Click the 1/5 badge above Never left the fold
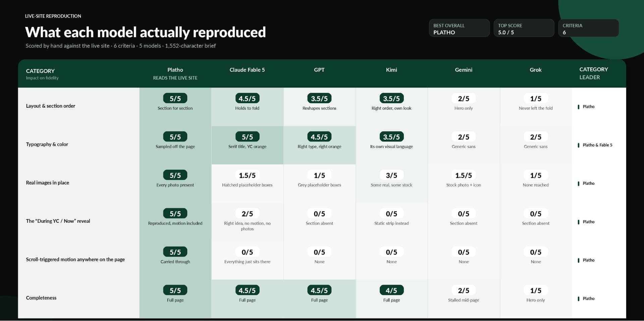The width and height of the screenshot is (644, 321). (536, 98)
